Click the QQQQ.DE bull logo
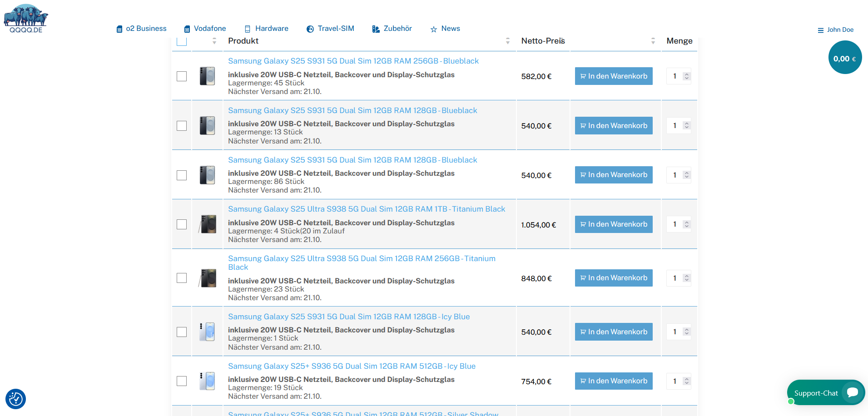Image resolution: width=868 pixels, height=416 pixels. [26, 18]
